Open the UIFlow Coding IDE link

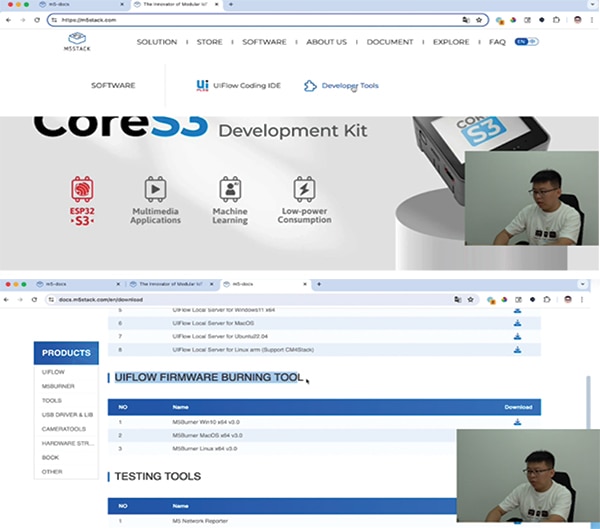click(x=247, y=85)
